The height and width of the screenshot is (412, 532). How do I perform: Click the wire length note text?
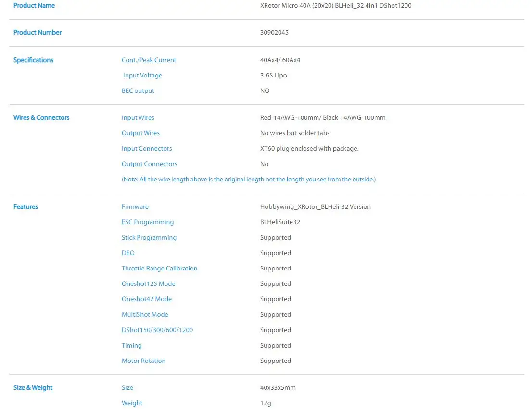(x=248, y=179)
